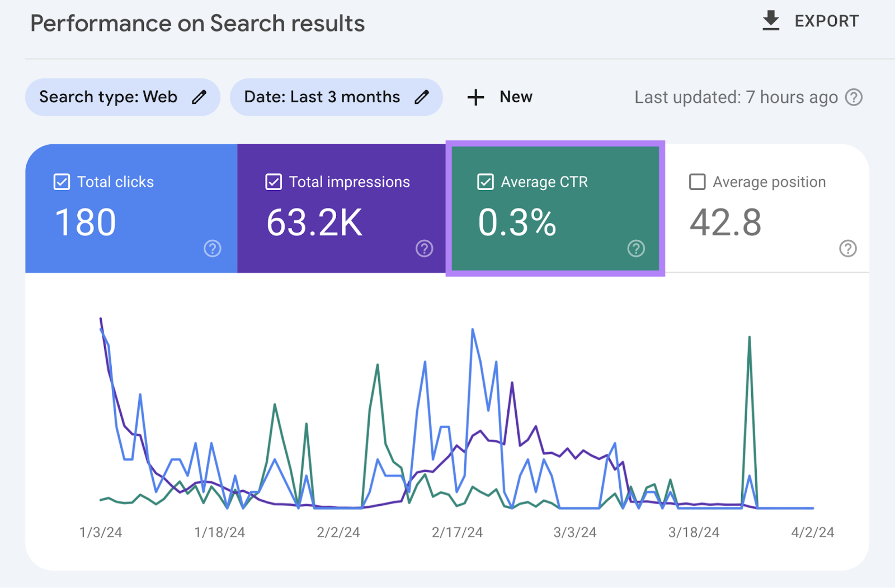Click the EXPORT button
This screenshot has width=895, height=588.
click(826, 21)
